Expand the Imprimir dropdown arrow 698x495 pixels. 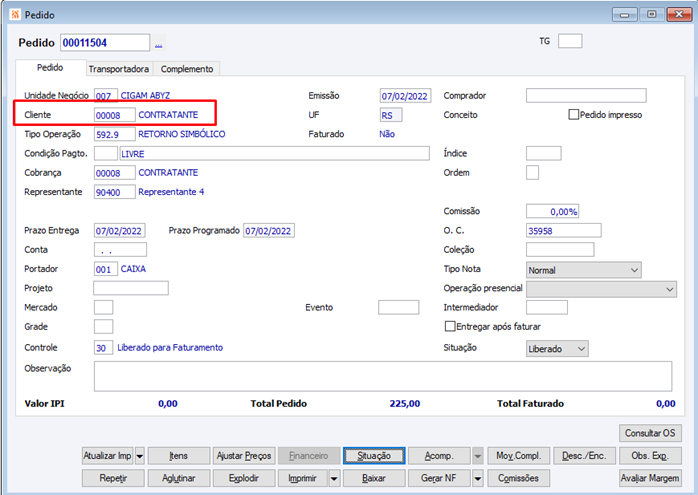point(334,479)
